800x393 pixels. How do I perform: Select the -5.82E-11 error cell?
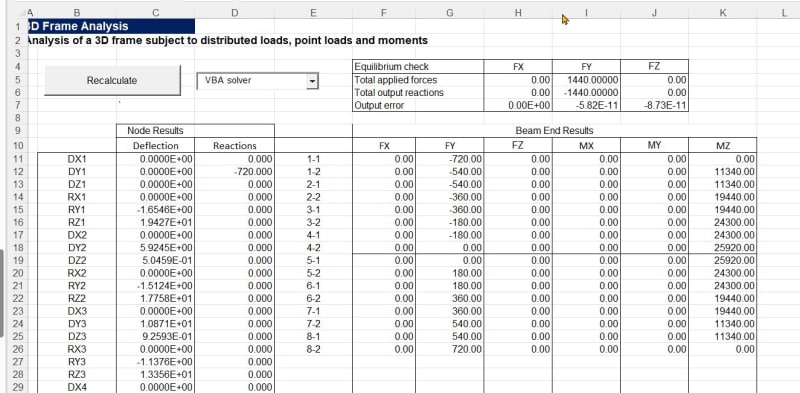pyautogui.click(x=586, y=106)
